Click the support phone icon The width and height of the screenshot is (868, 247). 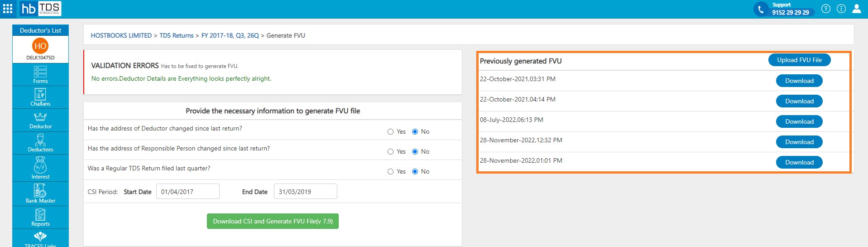pos(761,9)
